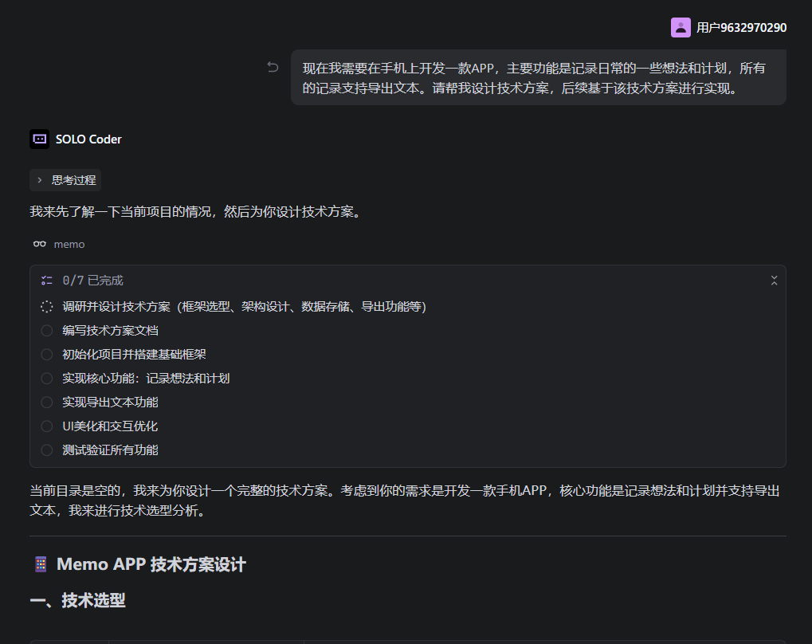Viewport: 812px width, 644px height.
Task: Click the user profile avatar icon
Action: 681,28
